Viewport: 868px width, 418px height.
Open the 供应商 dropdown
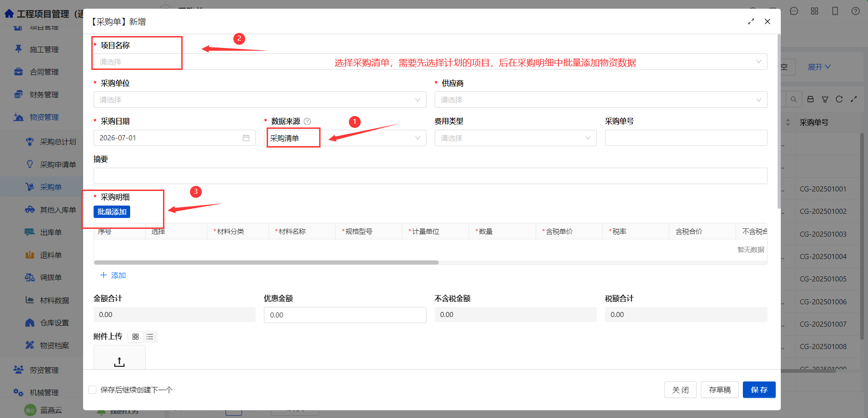(x=601, y=100)
